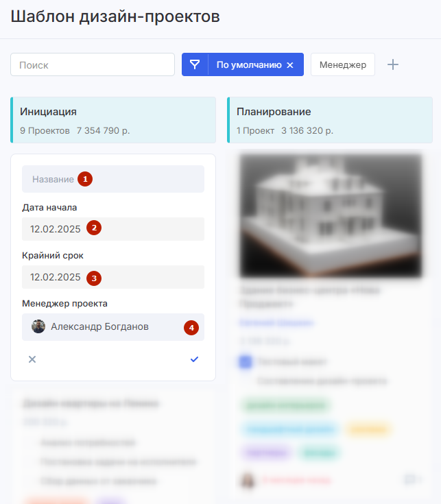
Task: Click the funnel filter icon
Action: (195, 64)
